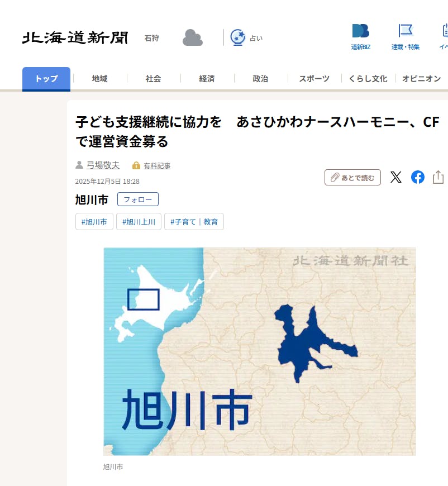This screenshot has height=486, width=448.
Task: Click the 有料記事 link
Action: point(157,166)
